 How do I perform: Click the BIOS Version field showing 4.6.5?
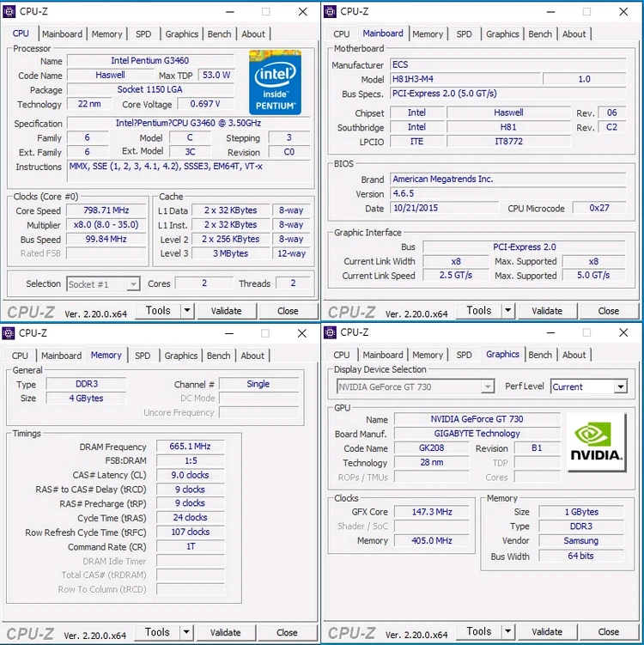click(507, 193)
